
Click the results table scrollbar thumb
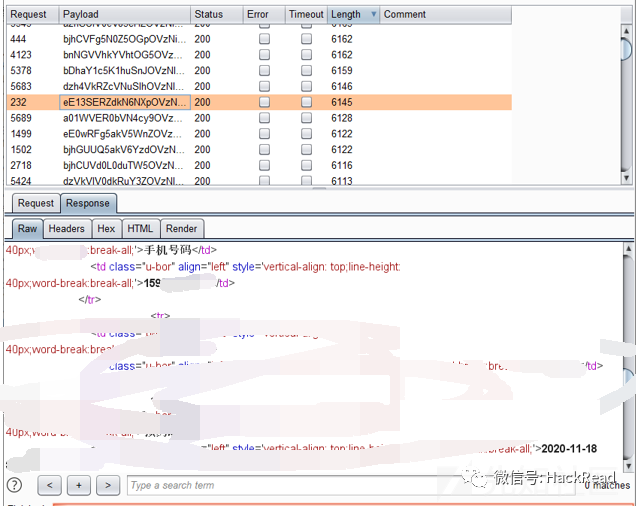(x=627, y=49)
